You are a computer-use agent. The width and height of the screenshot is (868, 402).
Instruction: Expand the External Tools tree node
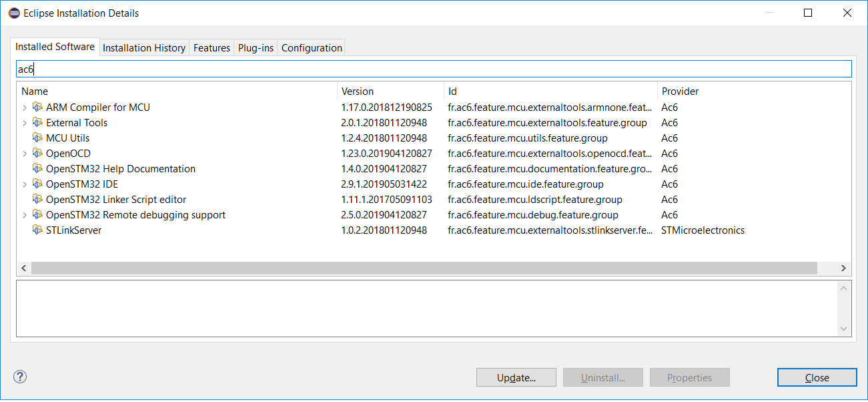pos(25,123)
